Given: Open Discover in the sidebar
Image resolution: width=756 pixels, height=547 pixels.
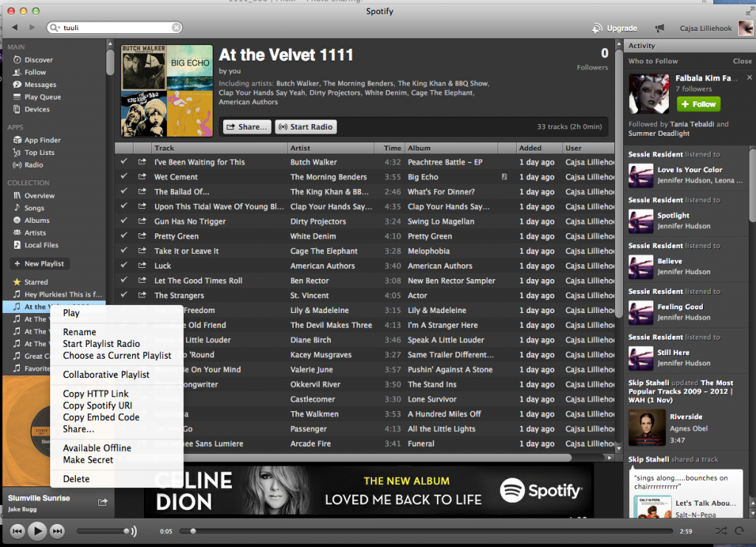Looking at the screenshot, I should click(x=38, y=60).
